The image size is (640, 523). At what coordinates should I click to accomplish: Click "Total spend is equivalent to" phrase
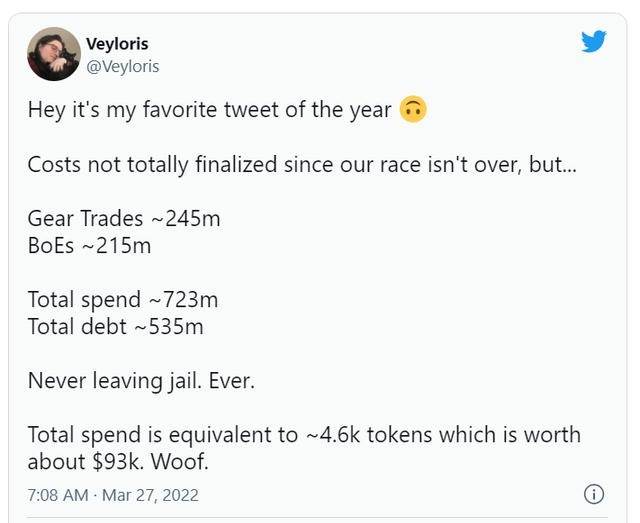click(162, 435)
